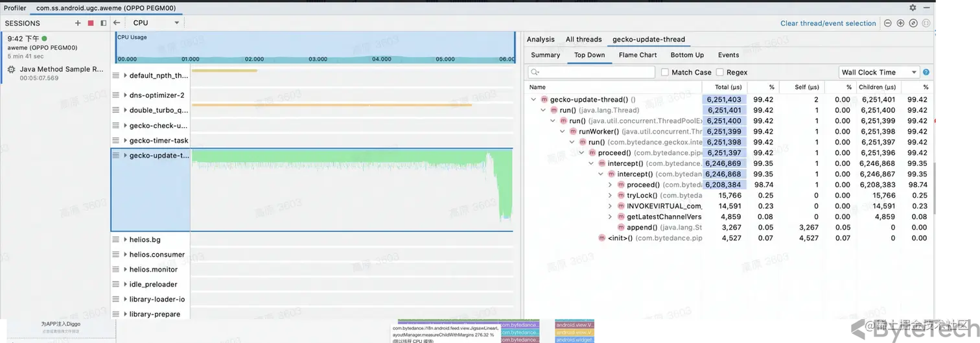Viewport: 980px width, 343px height.
Task: Expand the tryLock() tree node
Action: click(x=610, y=195)
